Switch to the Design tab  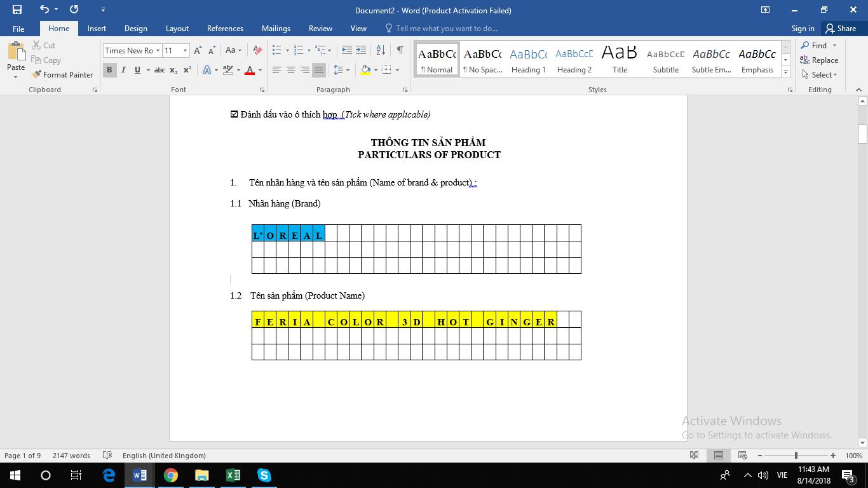coord(135,29)
